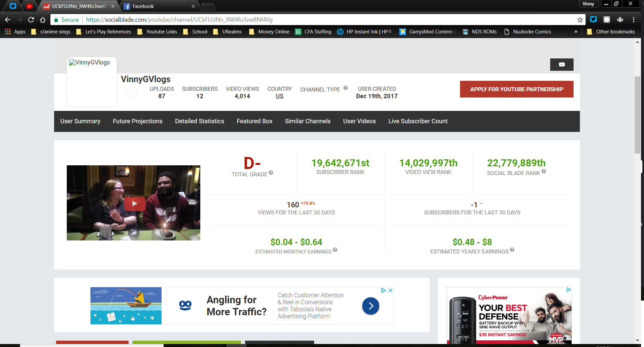644x347 pixels.
Task: Expand the Other bookmarks folder
Action: click(611, 32)
